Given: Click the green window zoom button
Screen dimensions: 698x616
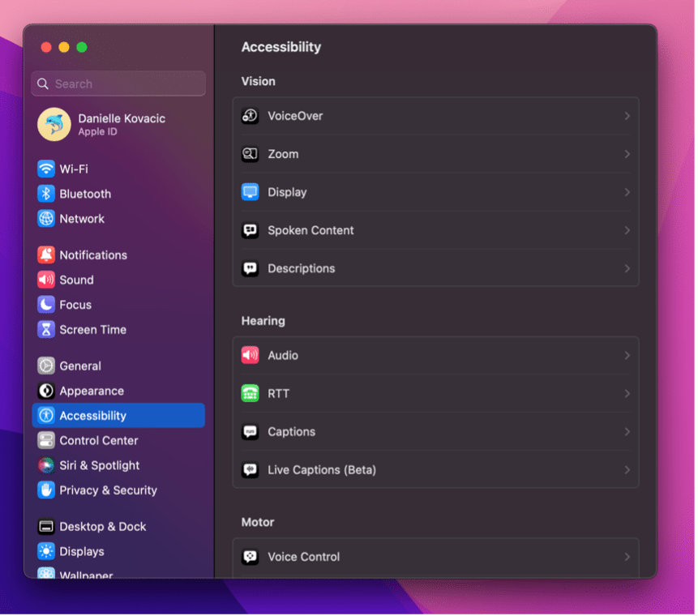Looking at the screenshot, I should [82, 47].
